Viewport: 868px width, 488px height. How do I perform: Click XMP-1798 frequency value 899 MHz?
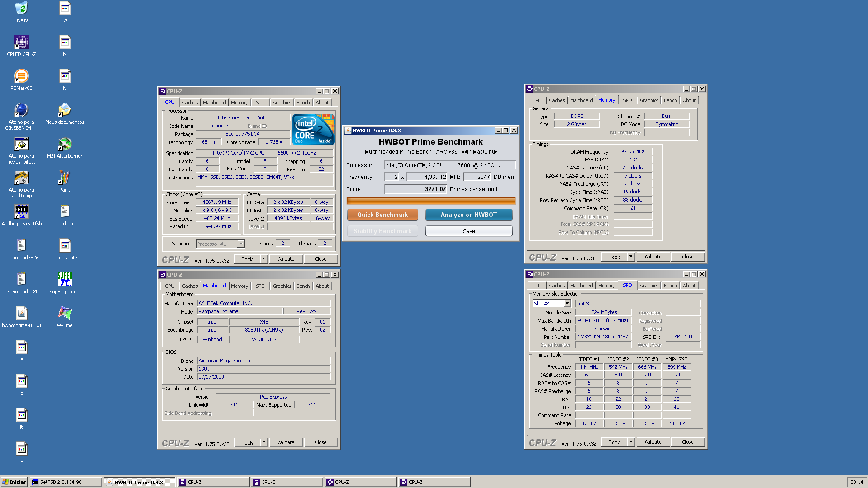[676, 367]
